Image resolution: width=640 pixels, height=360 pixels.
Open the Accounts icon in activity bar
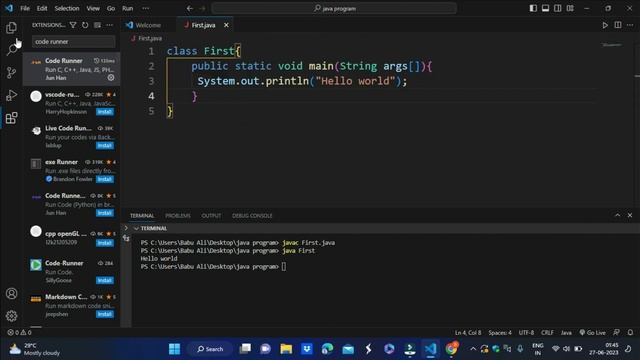11,293
